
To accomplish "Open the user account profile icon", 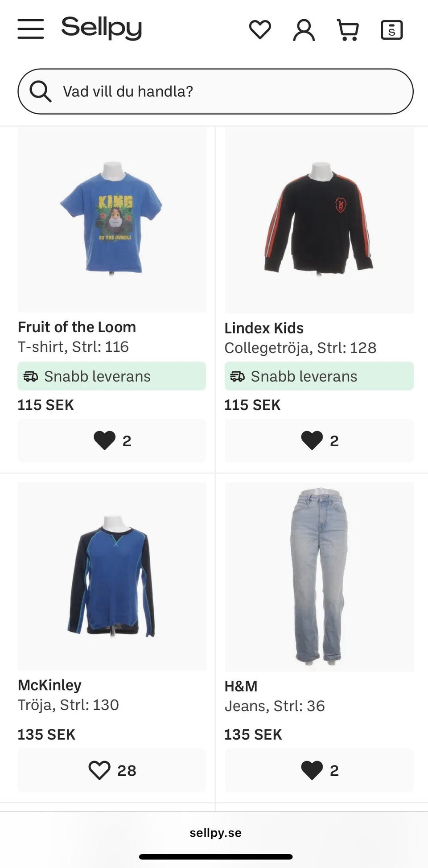I will click(x=304, y=30).
